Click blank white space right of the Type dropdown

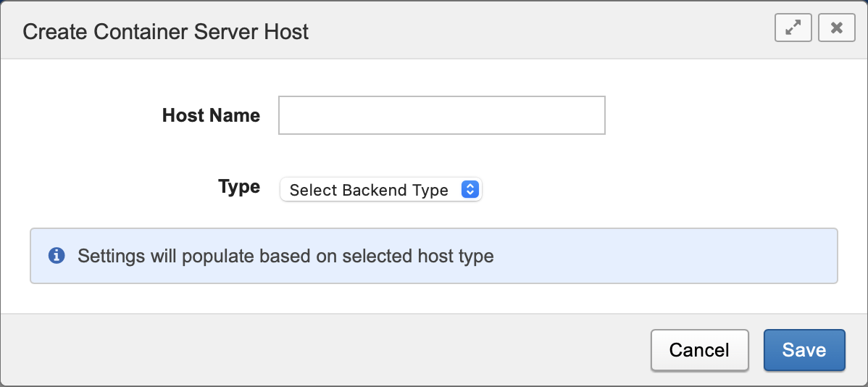[652, 190]
